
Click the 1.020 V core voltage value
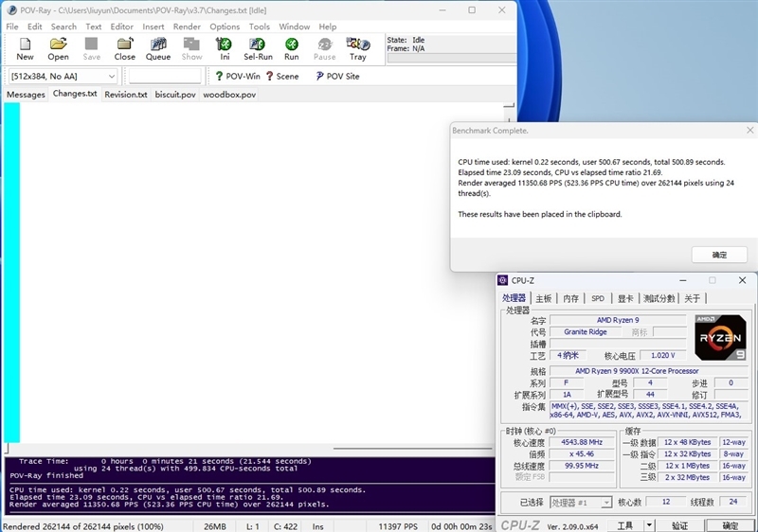point(662,355)
